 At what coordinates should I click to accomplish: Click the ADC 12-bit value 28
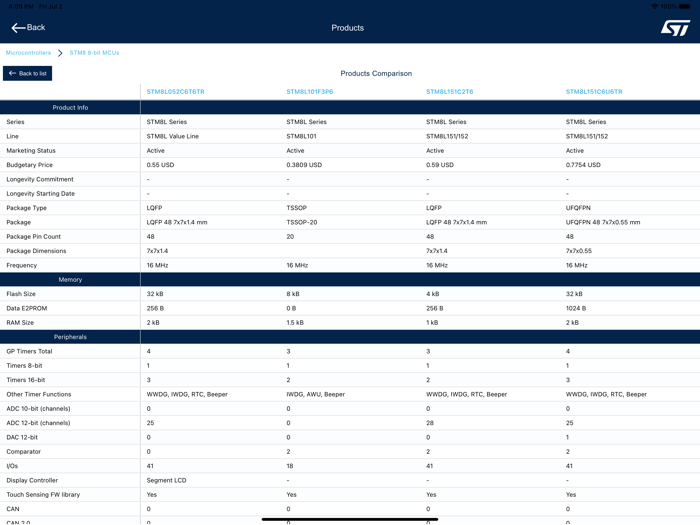[429, 423]
